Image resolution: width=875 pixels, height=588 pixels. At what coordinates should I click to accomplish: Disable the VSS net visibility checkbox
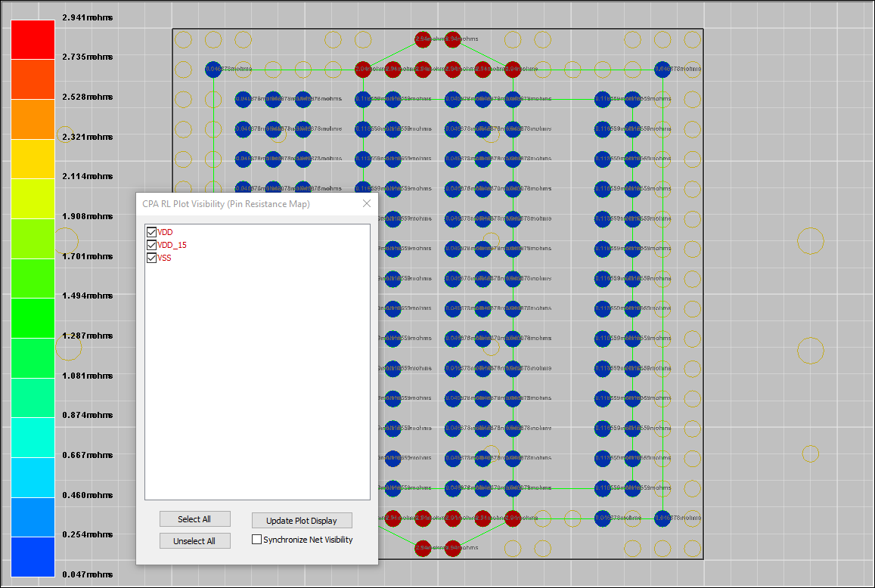coord(152,258)
